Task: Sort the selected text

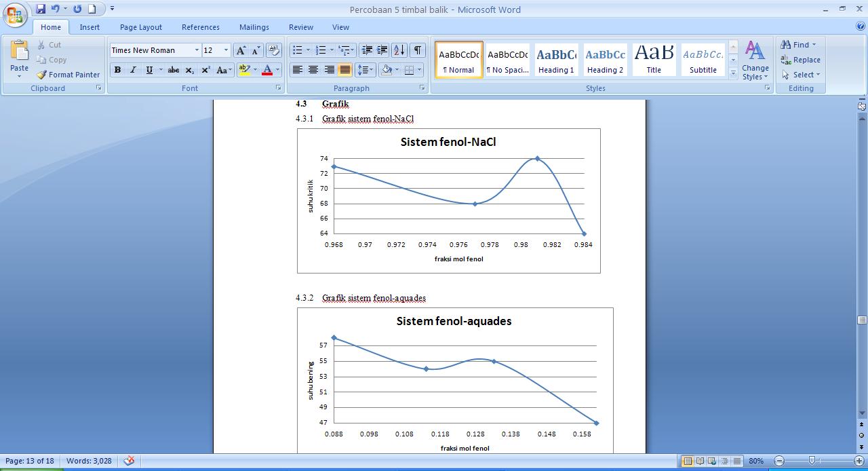Action: coord(399,50)
